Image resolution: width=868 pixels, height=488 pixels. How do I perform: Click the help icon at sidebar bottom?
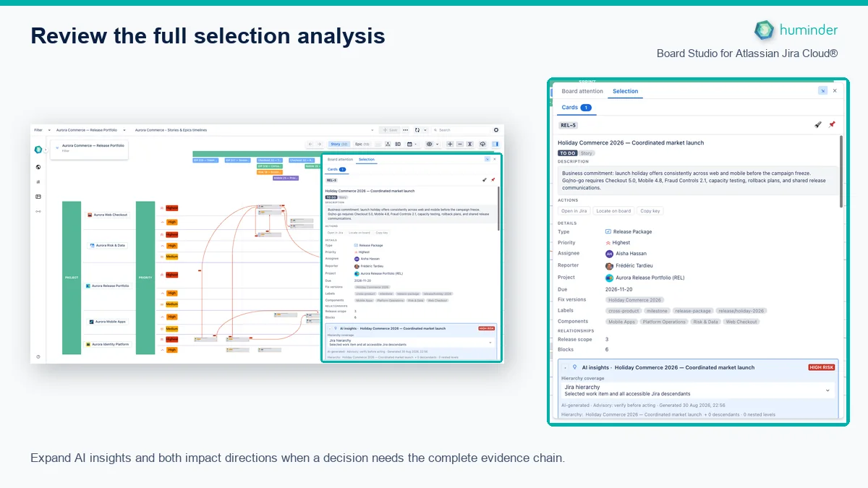pos(38,356)
